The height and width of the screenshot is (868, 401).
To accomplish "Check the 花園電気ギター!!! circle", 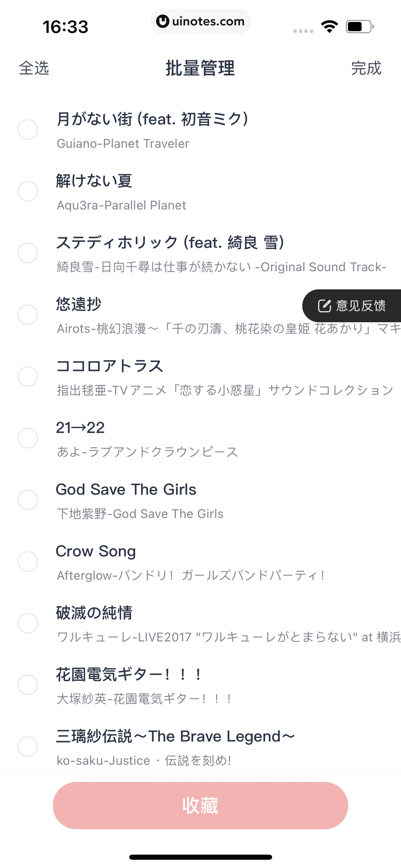I will pos(28,685).
